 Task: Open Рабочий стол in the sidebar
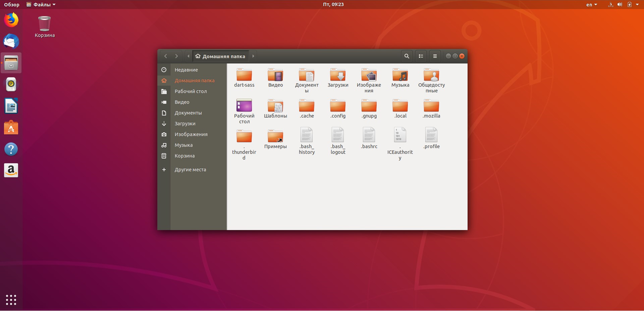[x=192, y=91]
